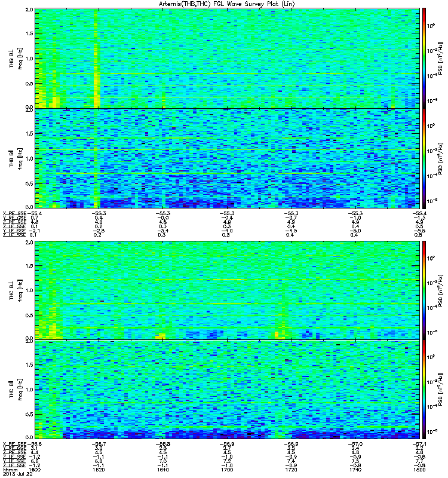Click the "-56.7" X_RE_GSE value
Viewport: 448px width, 478px height.
point(99,444)
